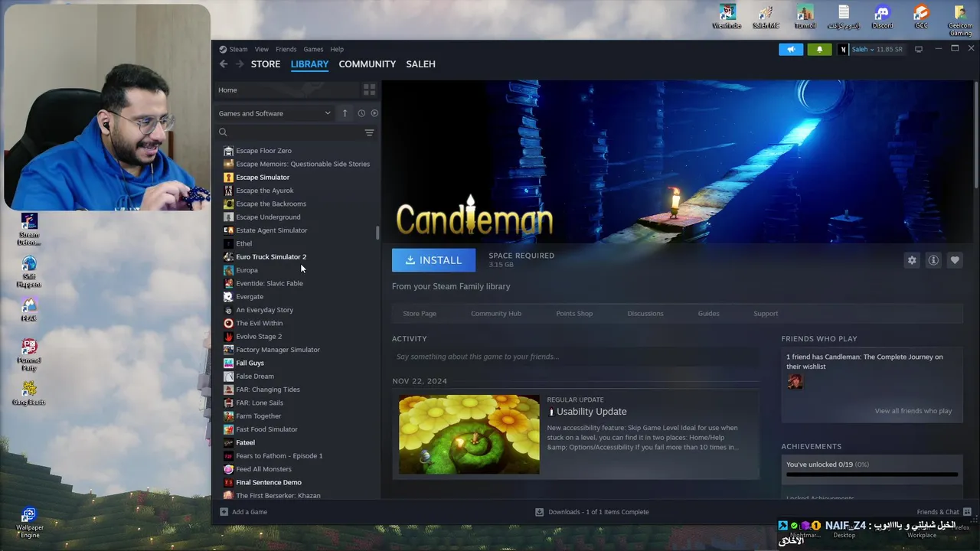Open the Friends menu

point(286,49)
